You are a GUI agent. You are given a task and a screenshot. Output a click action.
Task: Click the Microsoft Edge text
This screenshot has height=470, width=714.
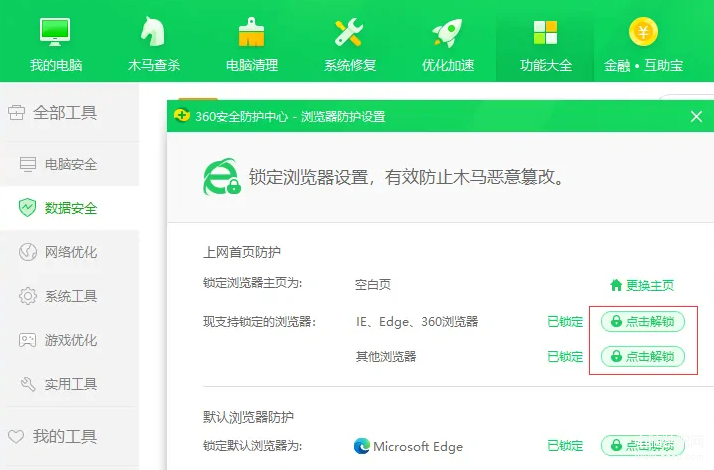coord(418,446)
